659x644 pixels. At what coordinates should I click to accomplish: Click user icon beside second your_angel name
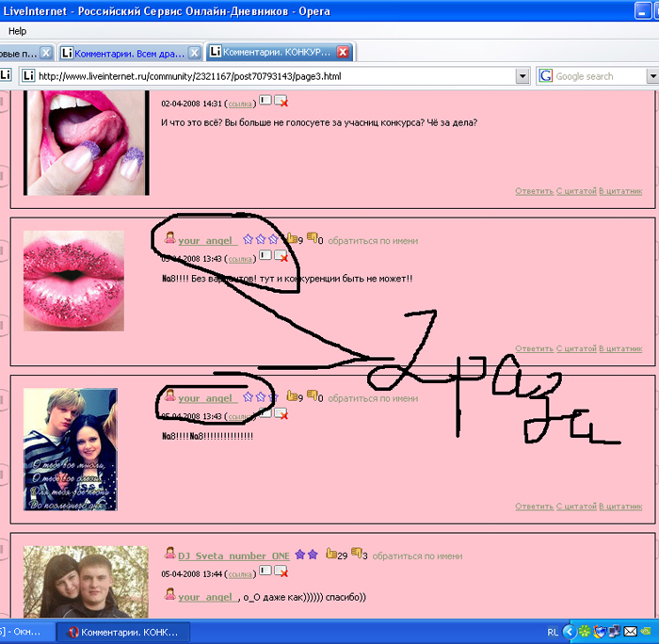point(169,395)
